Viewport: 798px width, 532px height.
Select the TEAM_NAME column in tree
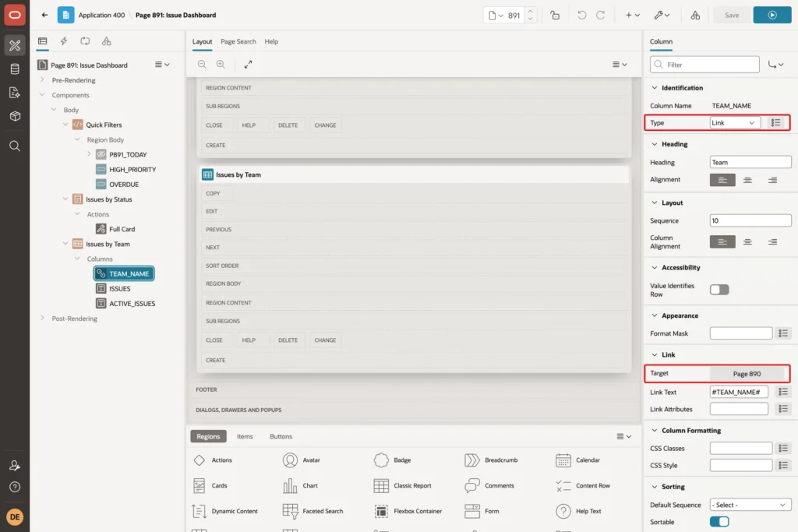(124, 273)
